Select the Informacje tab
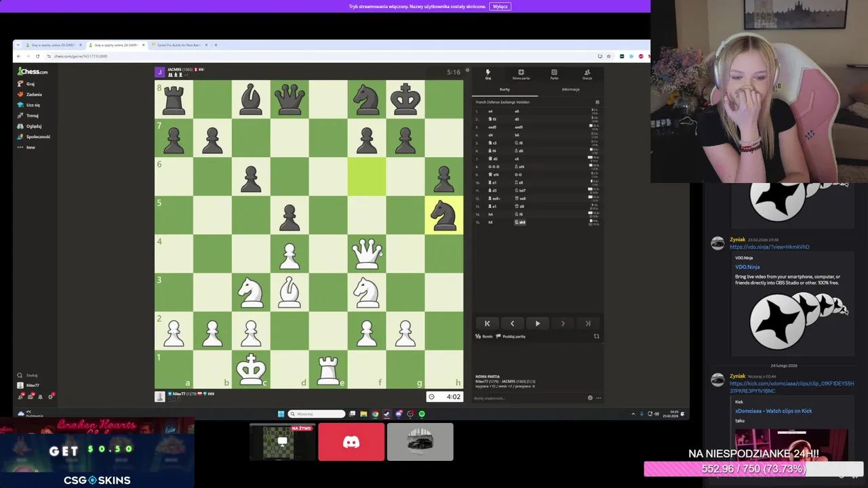The width and height of the screenshot is (868, 488). [x=570, y=89]
